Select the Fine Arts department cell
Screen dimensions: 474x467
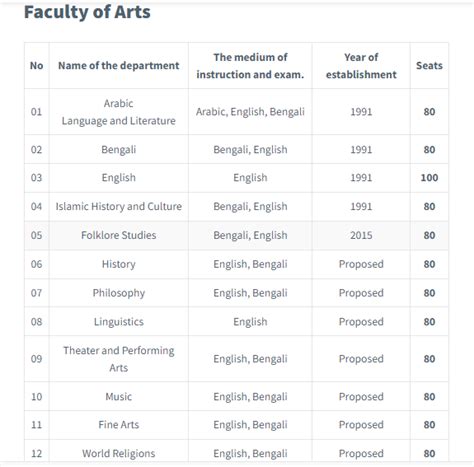(x=119, y=425)
